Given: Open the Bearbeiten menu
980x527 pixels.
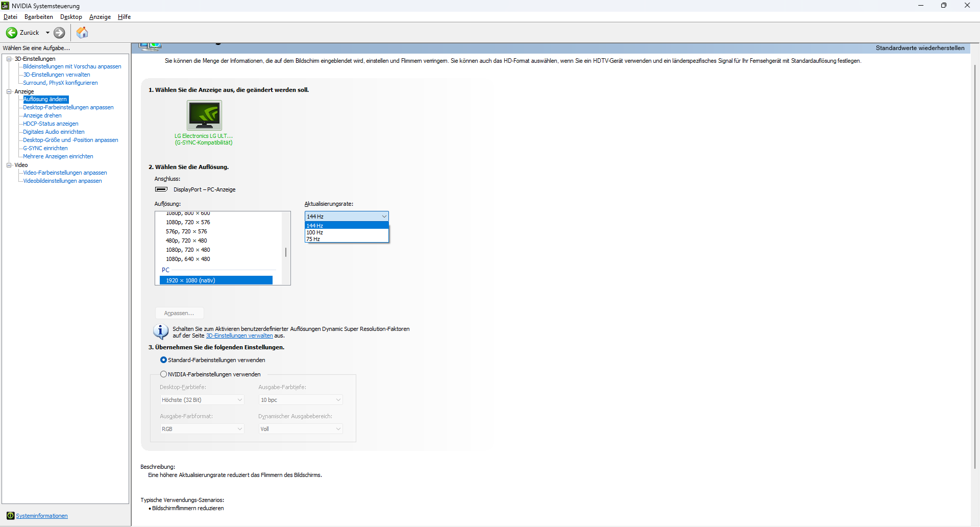Looking at the screenshot, I should (x=39, y=17).
